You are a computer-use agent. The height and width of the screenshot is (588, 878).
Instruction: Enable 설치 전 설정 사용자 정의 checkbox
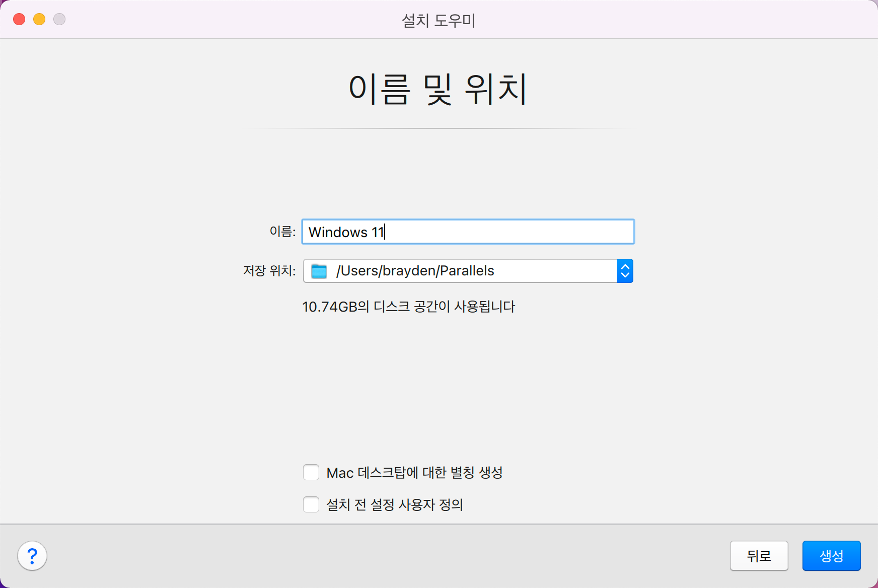coord(311,504)
